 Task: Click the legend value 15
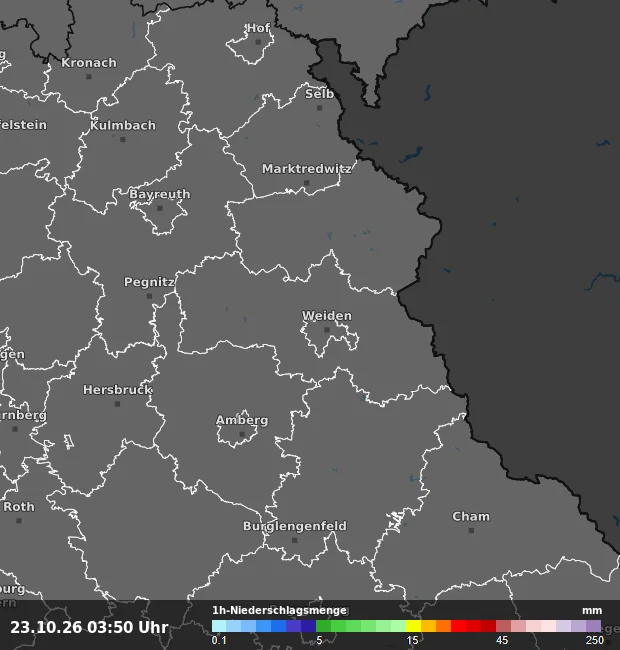(x=412, y=640)
